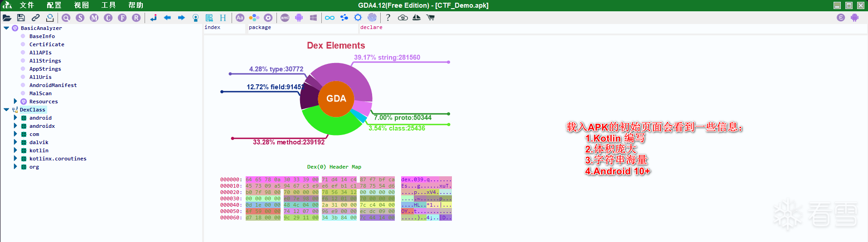Select AllUris in the tree
Screen dimensions: 868x242
click(x=40, y=77)
